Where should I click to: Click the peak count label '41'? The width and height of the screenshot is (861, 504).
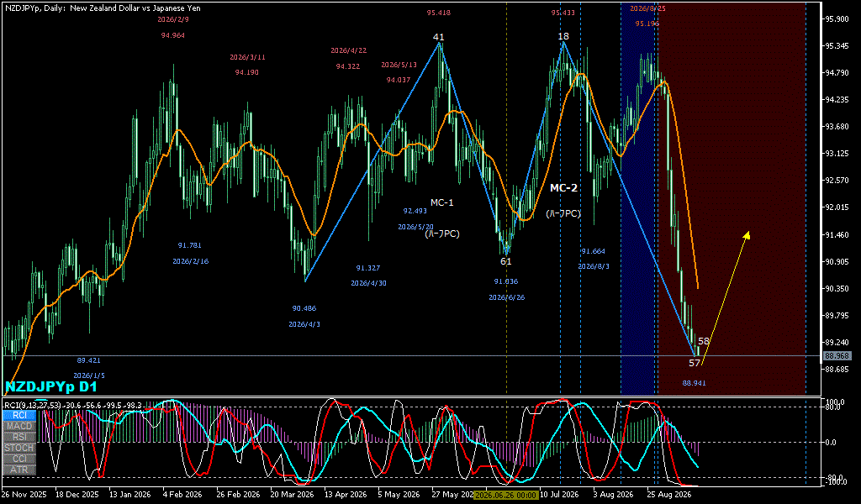(x=439, y=37)
